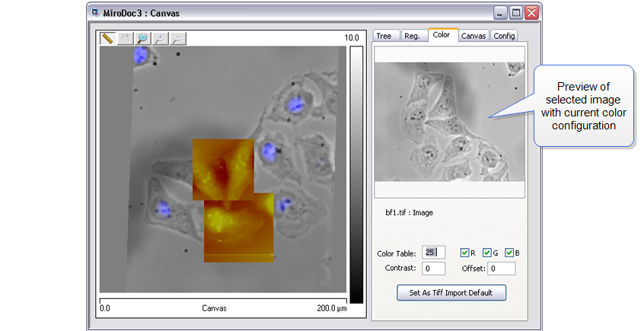Click Set As Tiff Import Default button
The height and width of the screenshot is (331, 644).
tap(451, 292)
